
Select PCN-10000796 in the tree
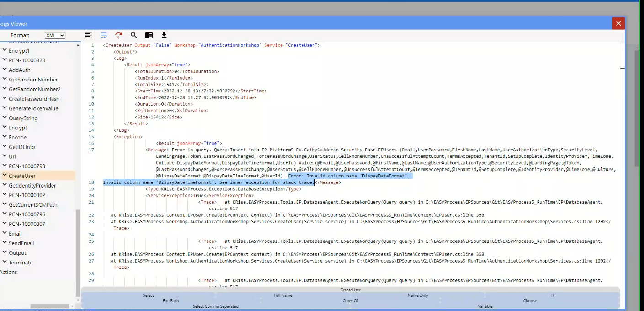[x=27, y=214]
